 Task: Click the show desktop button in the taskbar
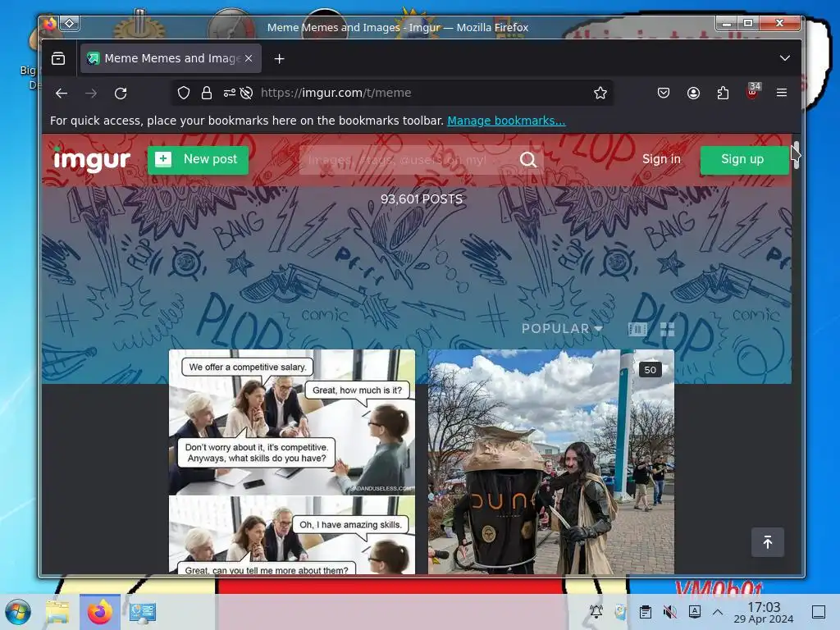pyautogui.click(x=819, y=611)
